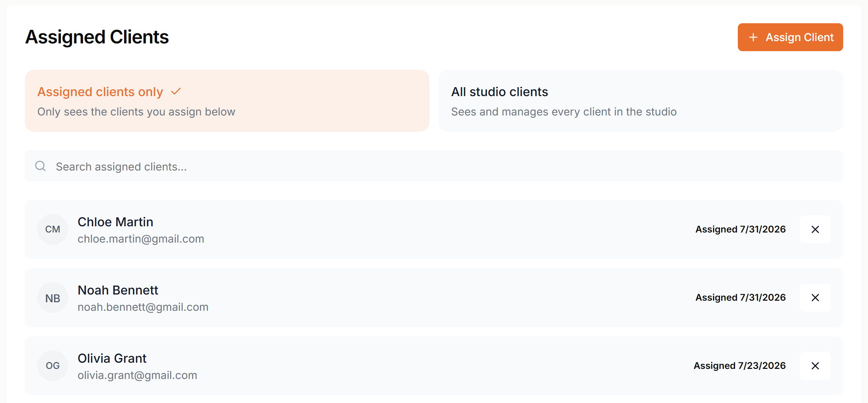This screenshot has width=868, height=403.
Task: Click the NB avatar circle
Action: coord(53,298)
